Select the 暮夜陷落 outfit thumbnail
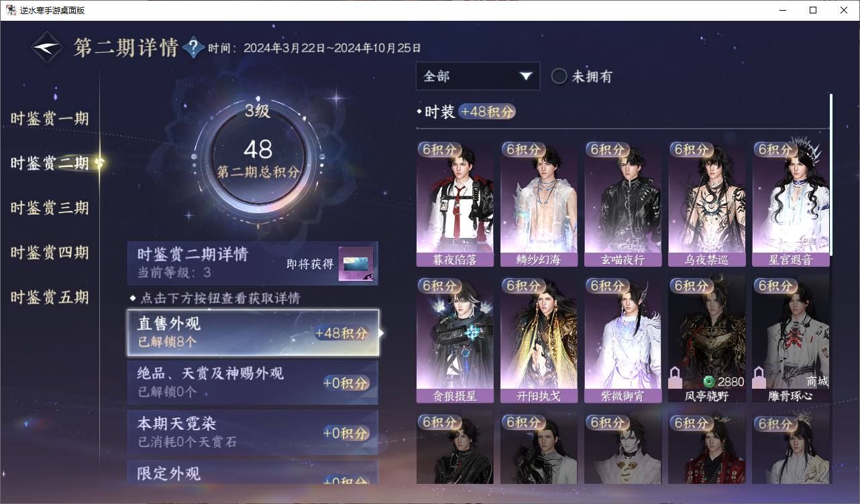This screenshot has height=504, width=860. 455,204
